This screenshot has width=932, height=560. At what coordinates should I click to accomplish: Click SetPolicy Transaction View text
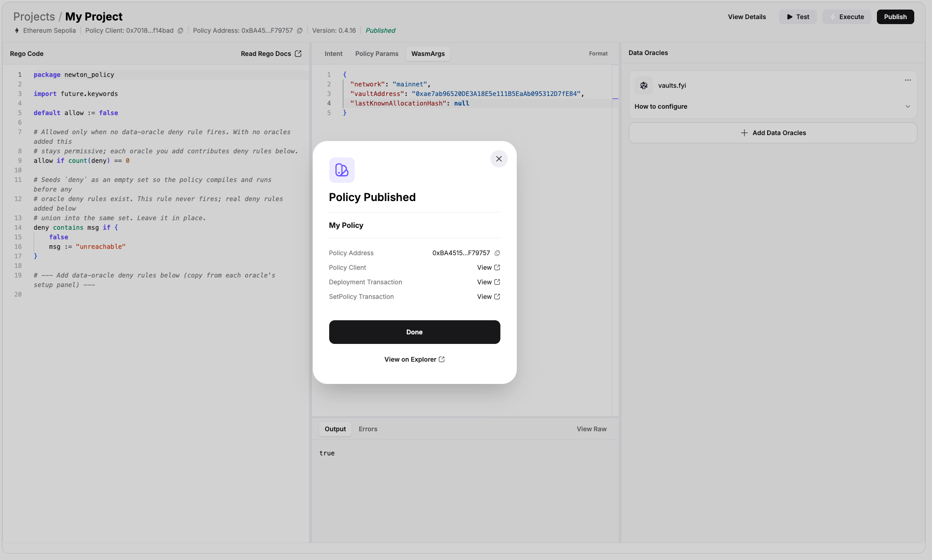coord(484,297)
